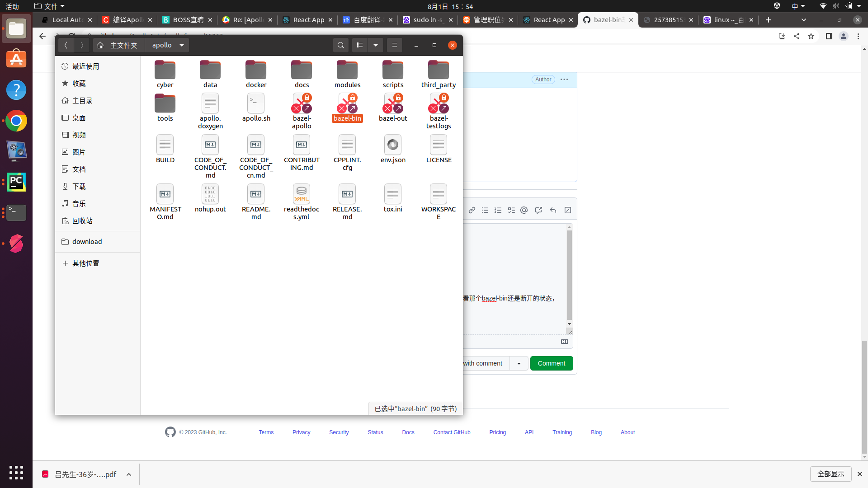
Task: Add a task list in the comment editor
Action: 511,210
